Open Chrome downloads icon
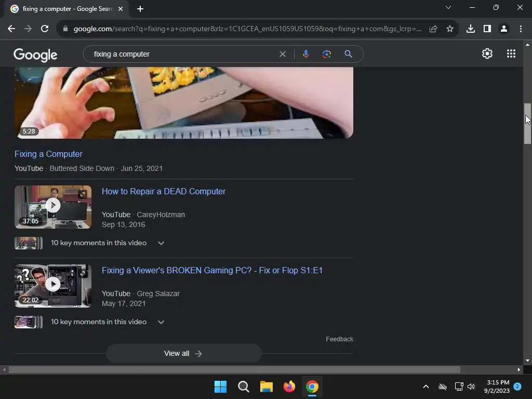532x399 pixels. tap(471, 29)
